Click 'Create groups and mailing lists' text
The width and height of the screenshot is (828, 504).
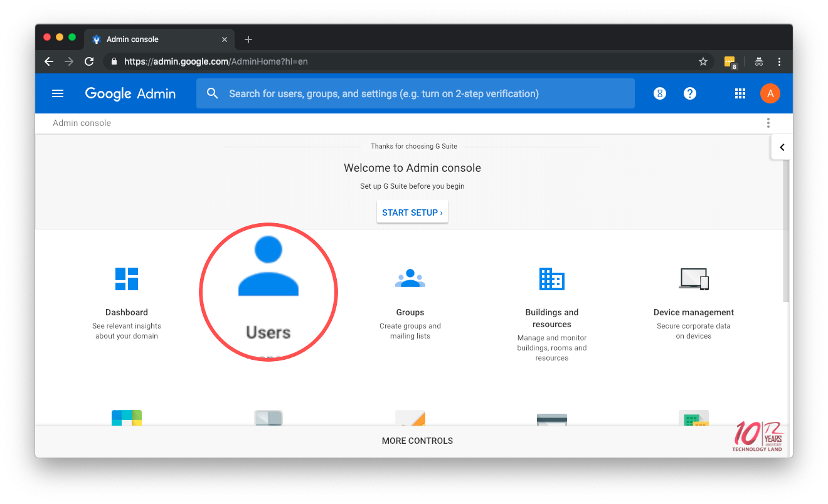click(x=410, y=331)
